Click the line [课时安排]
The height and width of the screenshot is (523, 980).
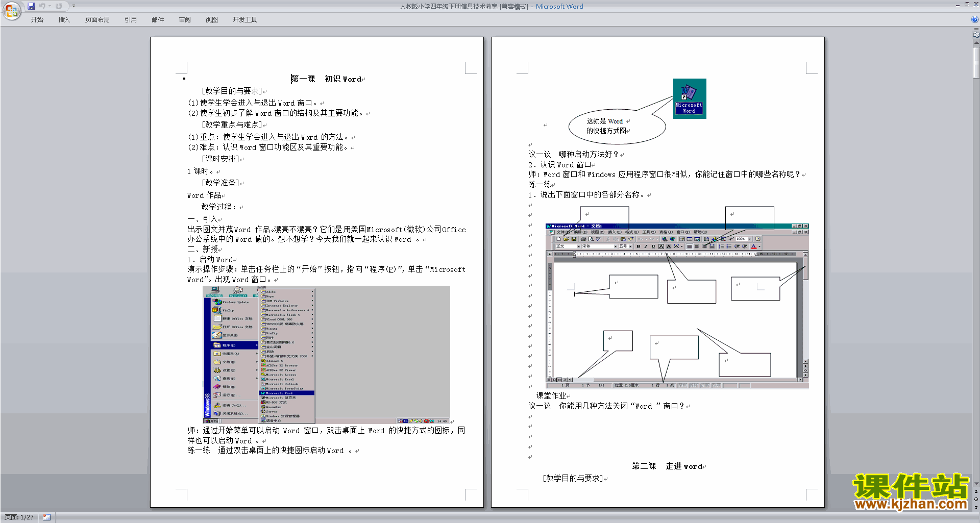click(221, 159)
